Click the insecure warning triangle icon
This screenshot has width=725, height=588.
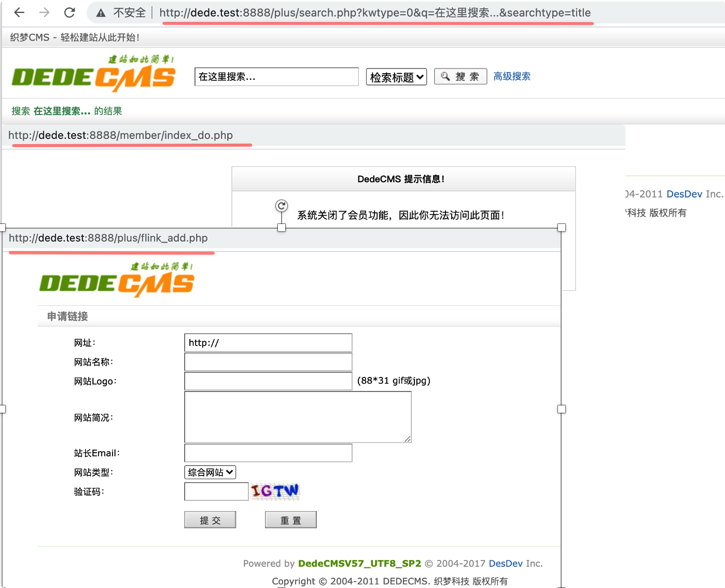[101, 13]
